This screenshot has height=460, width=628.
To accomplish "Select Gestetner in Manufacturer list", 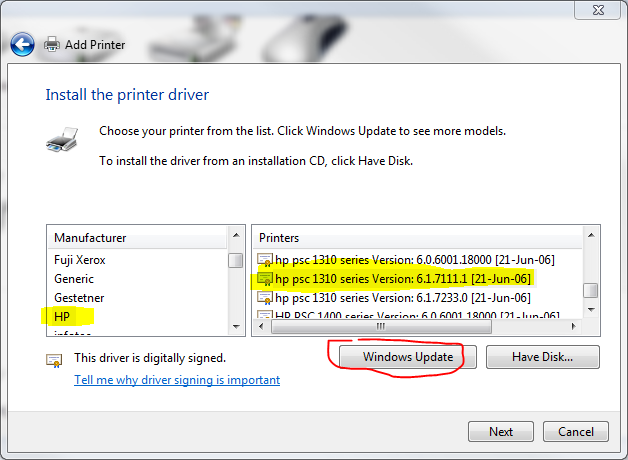I will tap(79, 298).
